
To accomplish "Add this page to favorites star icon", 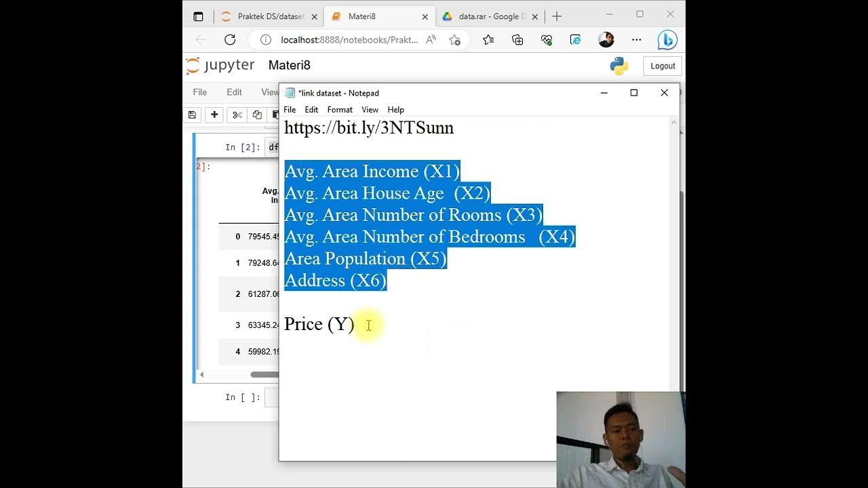I will 455,40.
